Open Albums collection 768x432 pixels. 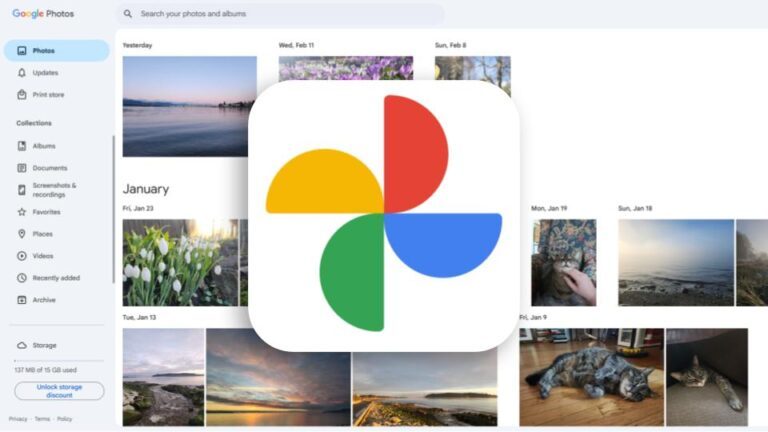tap(44, 146)
